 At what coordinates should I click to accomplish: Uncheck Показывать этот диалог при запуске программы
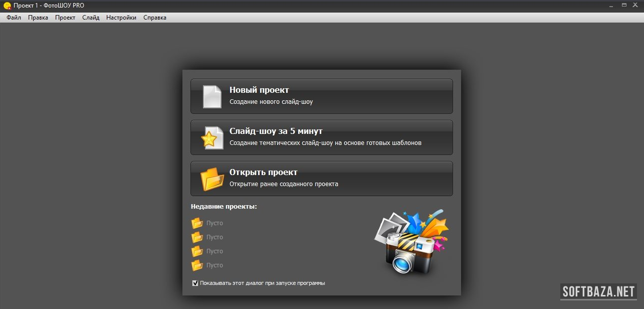(195, 283)
